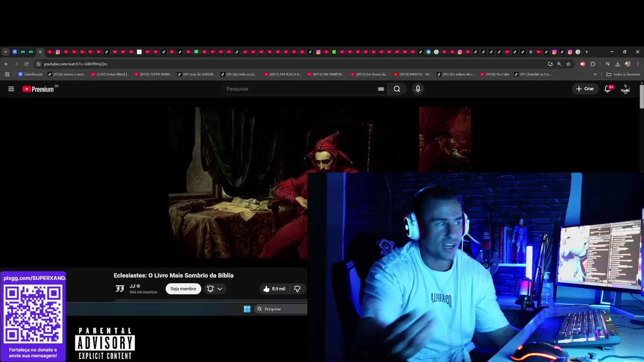The image size is (644, 362).
Task: Open '(9338) YouTube' bookmark
Action: tap(495, 74)
